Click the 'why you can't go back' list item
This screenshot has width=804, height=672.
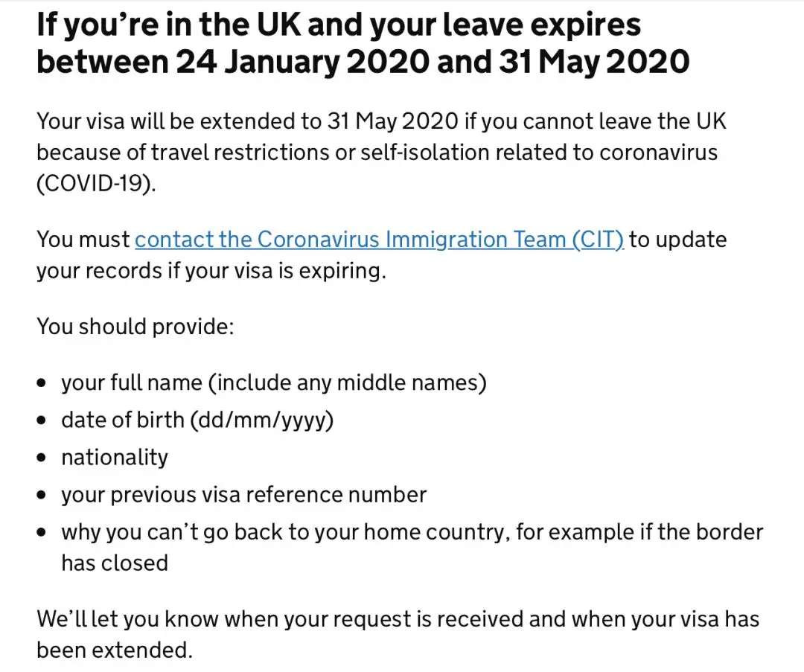tap(412, 532)
